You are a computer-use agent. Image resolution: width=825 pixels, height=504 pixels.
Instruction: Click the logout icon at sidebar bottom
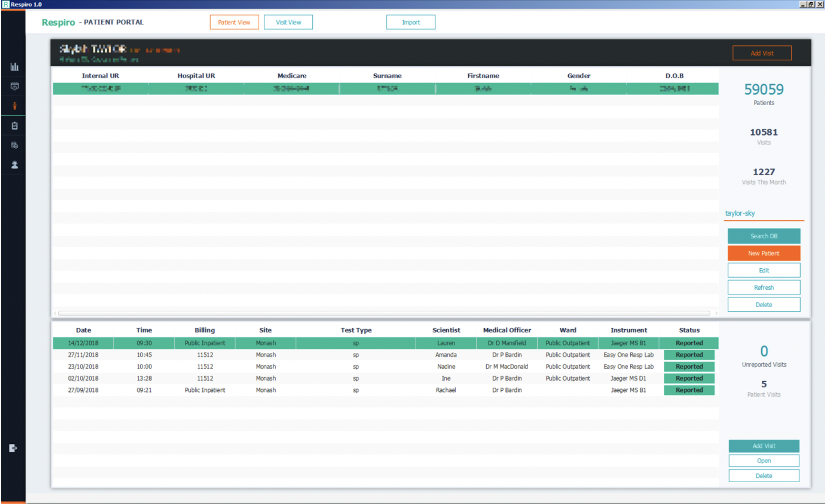[13, 448]
